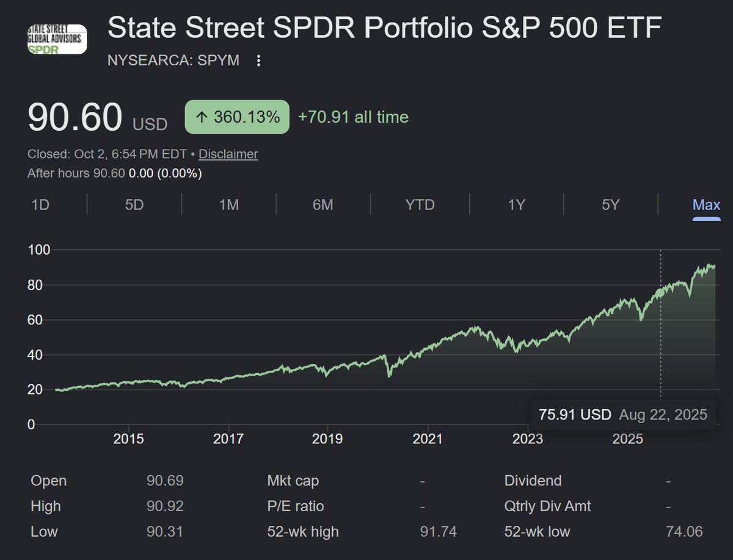Click the Dividend label
The height and width of the screenshot is (560, 733).
tap(533, 481)
